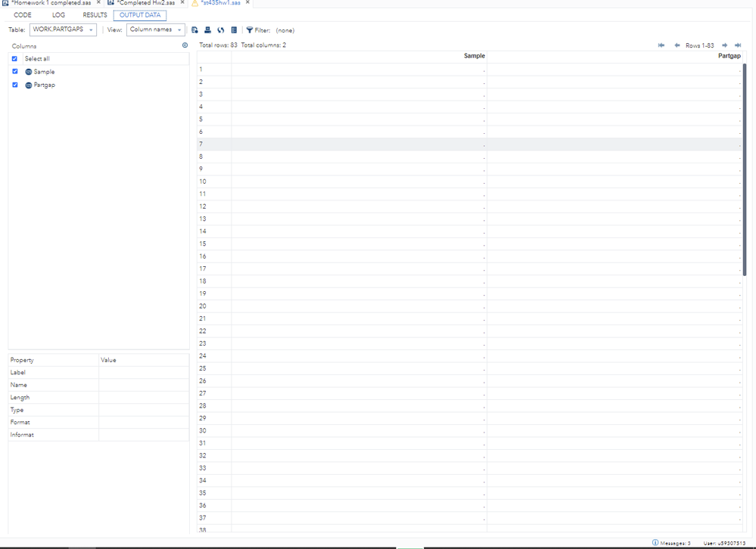Click the print table icon
Image resolution: width=756 pixels, height=549 pixels.
click(x=208, y=29)
